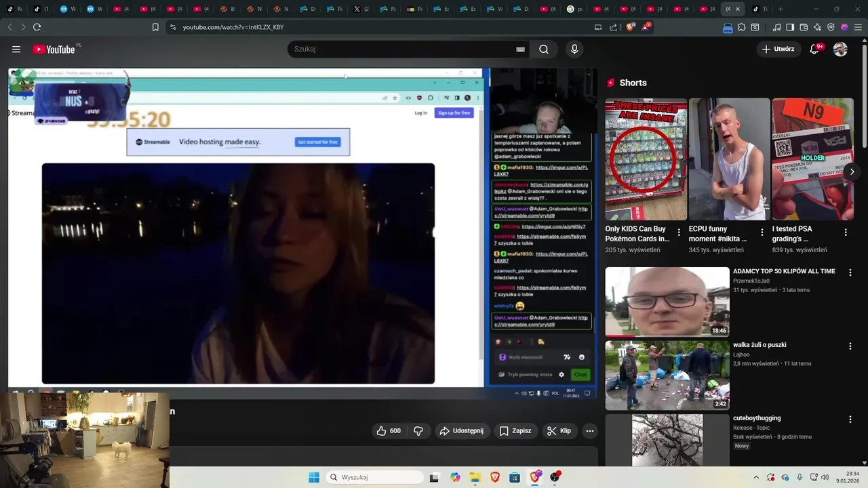Bookmark page with the bookmark icon

(155, 27)
